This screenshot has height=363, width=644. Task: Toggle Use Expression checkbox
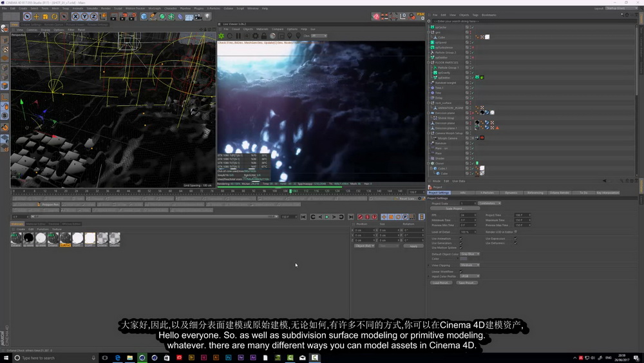[515, 239]
